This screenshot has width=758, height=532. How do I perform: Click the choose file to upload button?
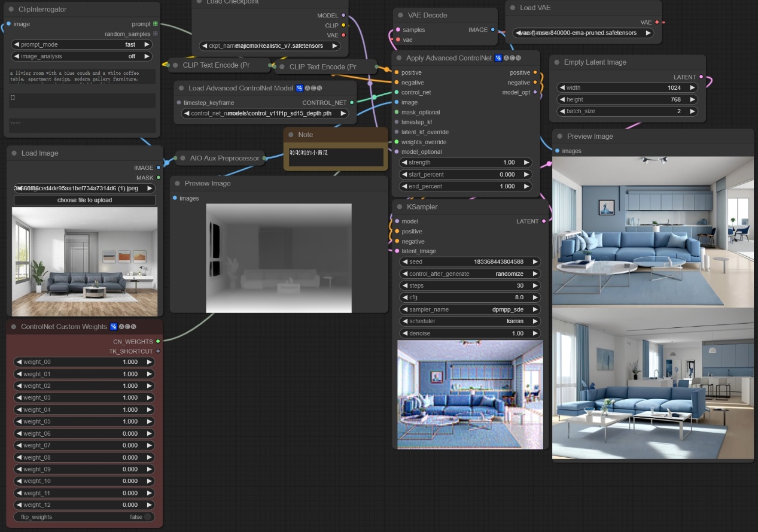[84, 200]
